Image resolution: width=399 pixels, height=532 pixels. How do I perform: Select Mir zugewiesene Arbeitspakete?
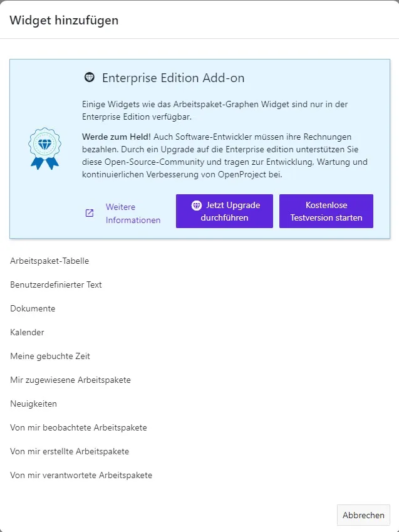70,380
